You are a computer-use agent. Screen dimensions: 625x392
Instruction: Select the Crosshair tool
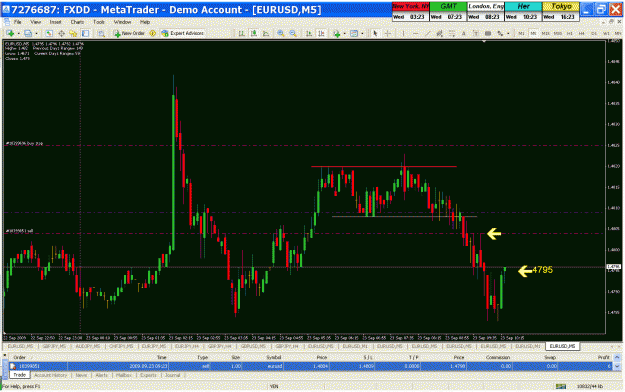point(387,33)
